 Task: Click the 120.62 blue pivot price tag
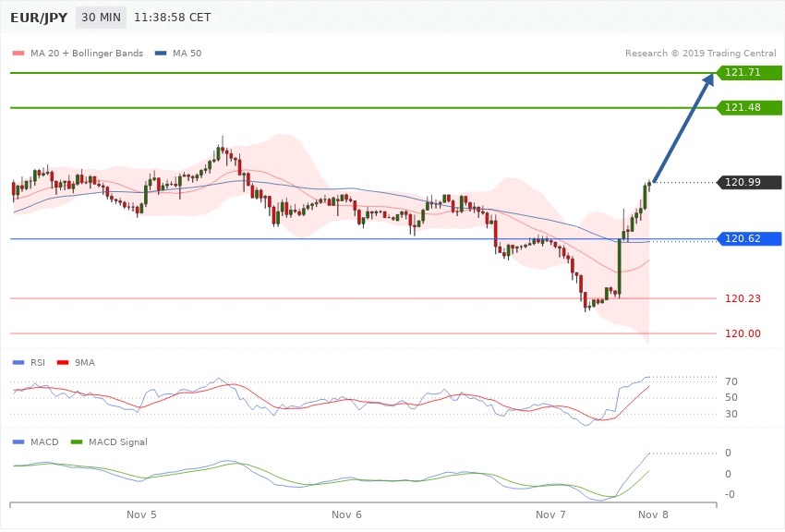749,239
